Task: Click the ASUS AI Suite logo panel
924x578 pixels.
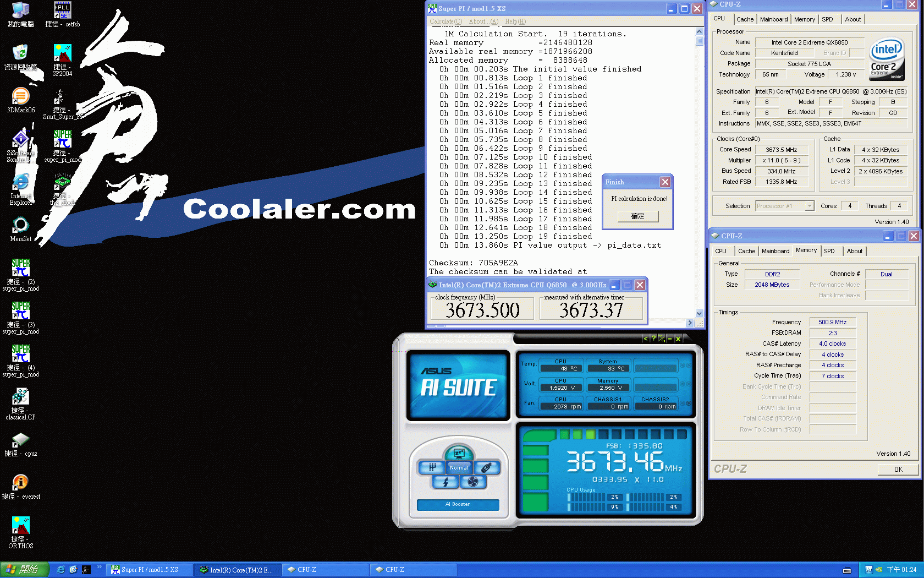Action: [458, 385]
